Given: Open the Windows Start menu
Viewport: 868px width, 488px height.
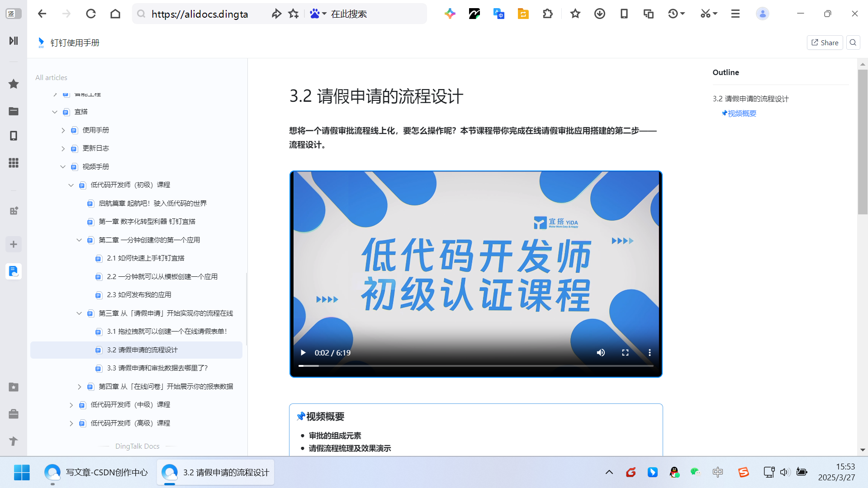Looking at the screenshot, I should pos(22,472).
